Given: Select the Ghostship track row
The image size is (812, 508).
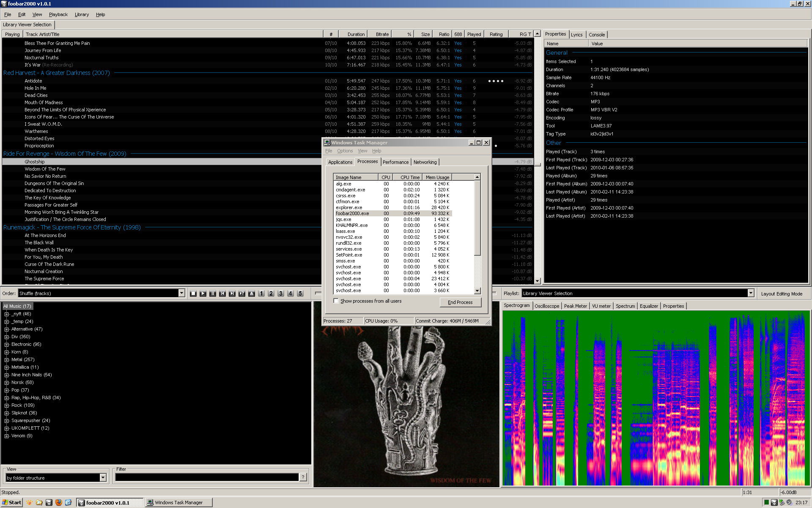Looking at the screenshot, I should point(268,162).
